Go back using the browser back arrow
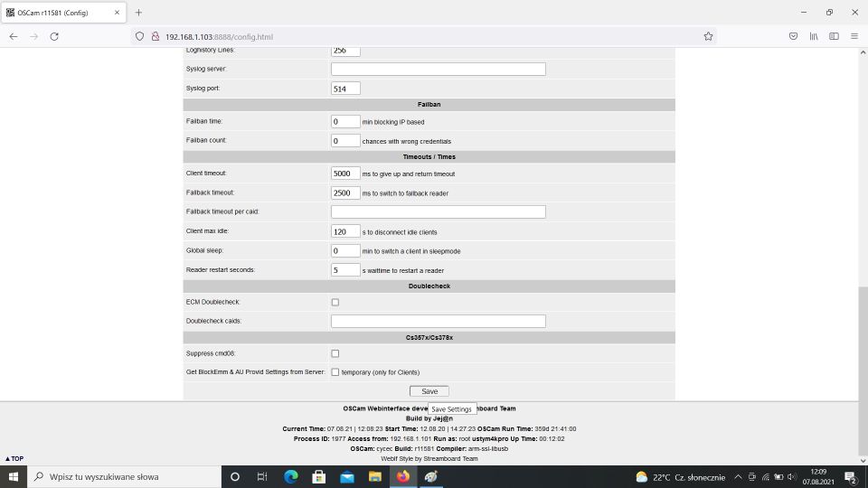The image size is (868, 488). (13, 36)
